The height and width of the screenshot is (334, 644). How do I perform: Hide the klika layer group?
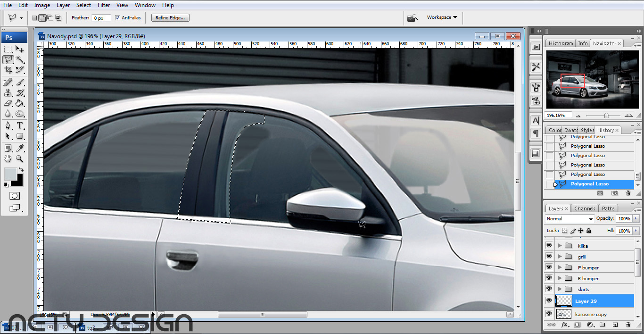click(x=549, y=245)
